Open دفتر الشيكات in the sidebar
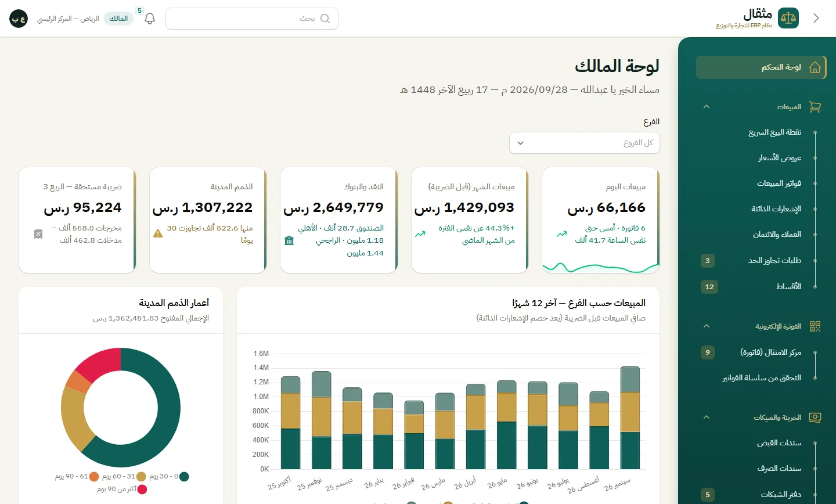Image resolution: width=836 pixels, height=504 pixels. click(761, 495)
